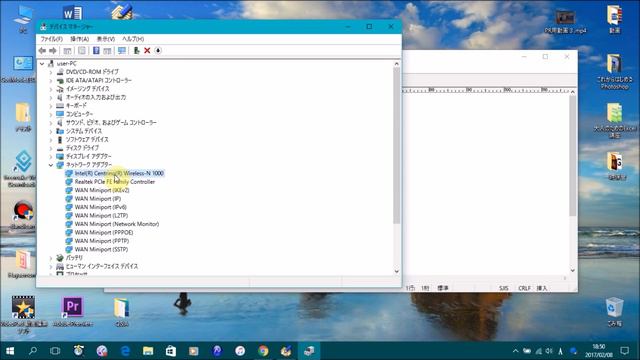
Task: Select the ディスク ドライブ category row
Action: pyautogui.click(x=82, y=148)
